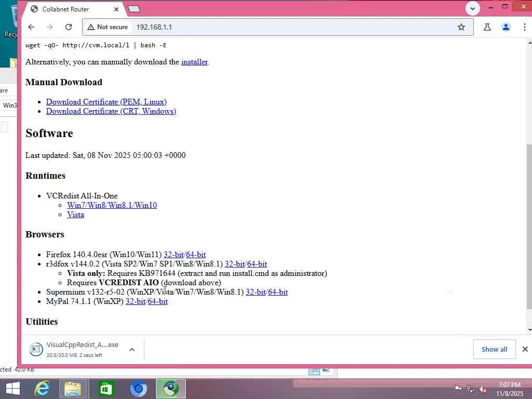The image size is (532, 399).
Task: Download Supermium v132-r5-02 64-bit
Action: (278, 292)
